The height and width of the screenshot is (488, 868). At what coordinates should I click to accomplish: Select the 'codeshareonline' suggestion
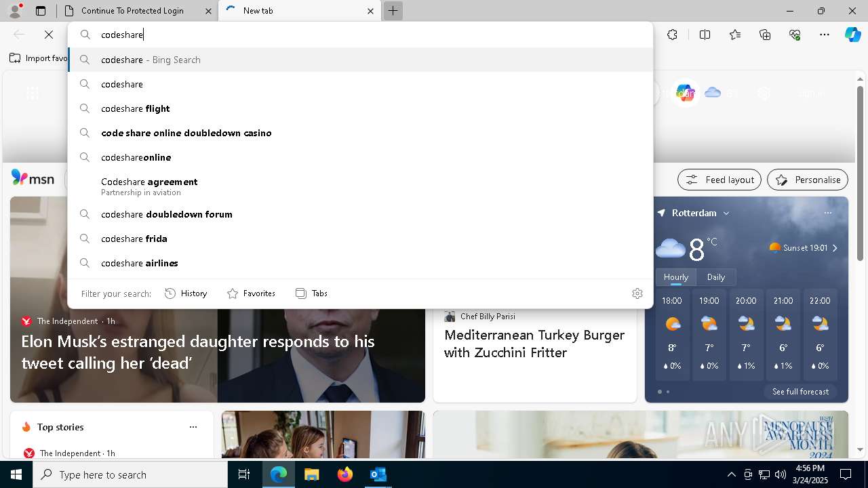pos(361,157)
